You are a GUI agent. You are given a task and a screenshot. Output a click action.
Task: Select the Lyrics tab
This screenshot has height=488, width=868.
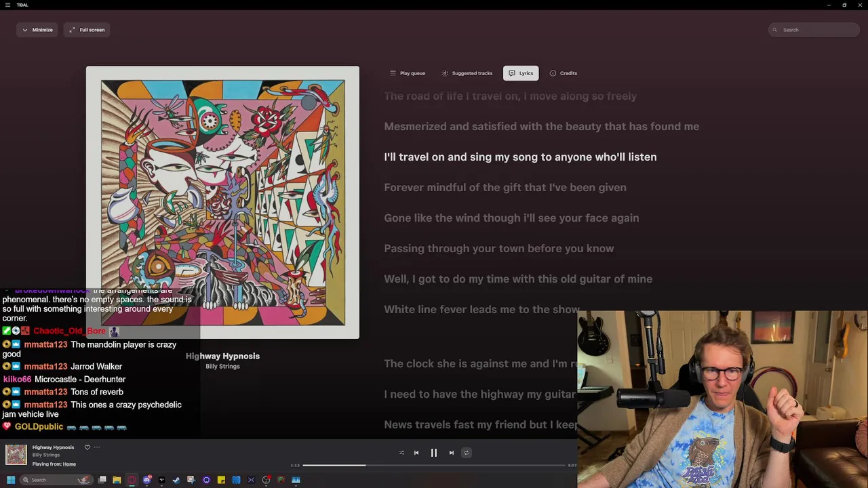(x=521, y=73)
